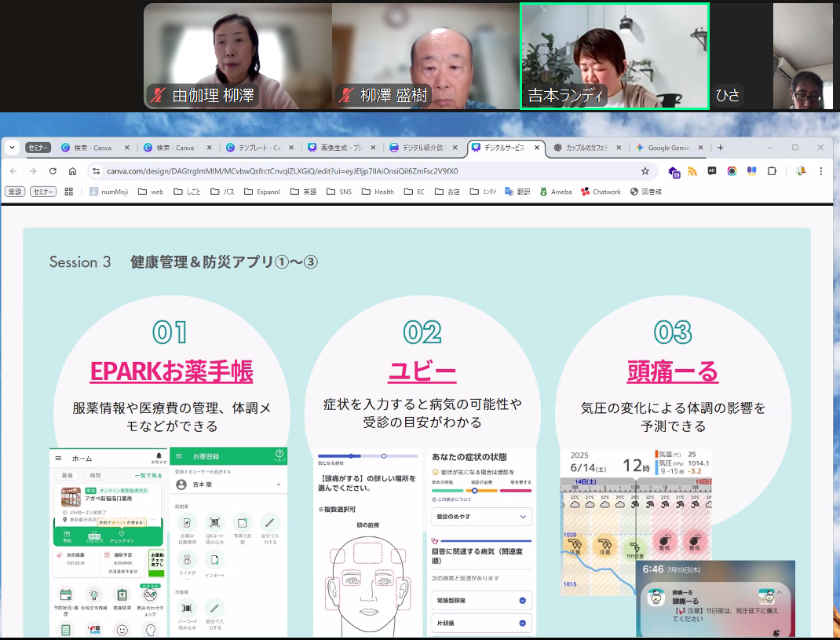
Task: Open the browser Extensions puzzle icon
Action: tap(772, 171)
